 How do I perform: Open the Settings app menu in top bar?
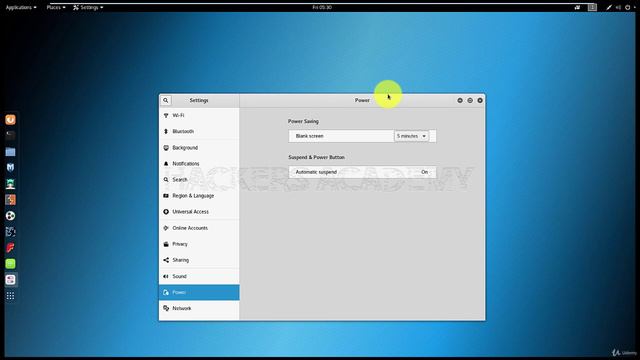[x=88, y=7]
